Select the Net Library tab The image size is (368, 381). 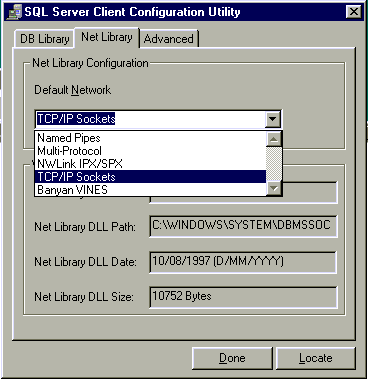point(107,37)
